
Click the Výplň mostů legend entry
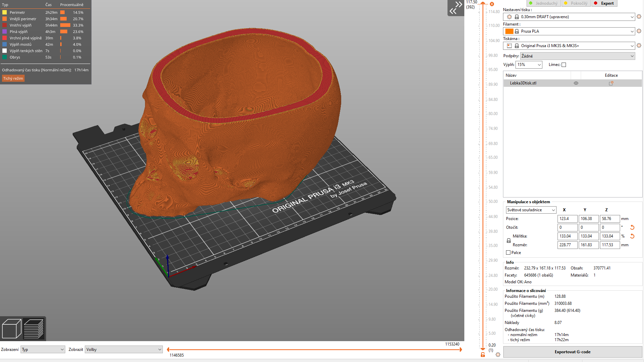(21, 44)
